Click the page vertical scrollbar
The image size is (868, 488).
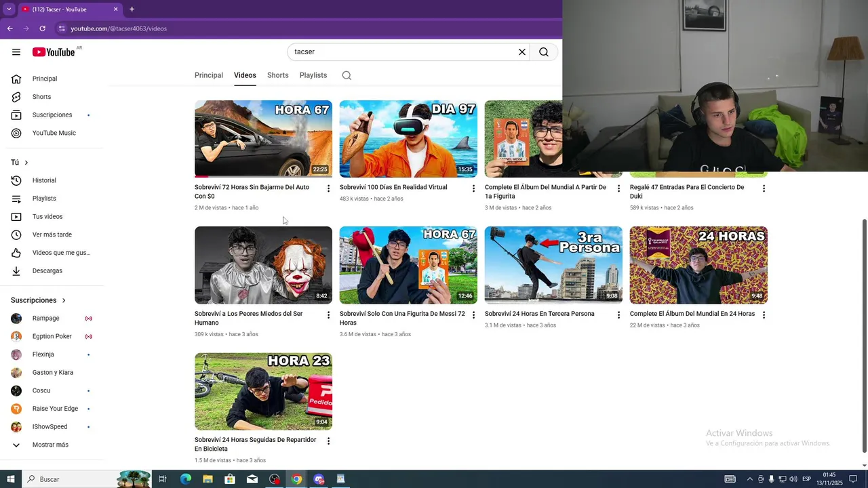point(864,335)
